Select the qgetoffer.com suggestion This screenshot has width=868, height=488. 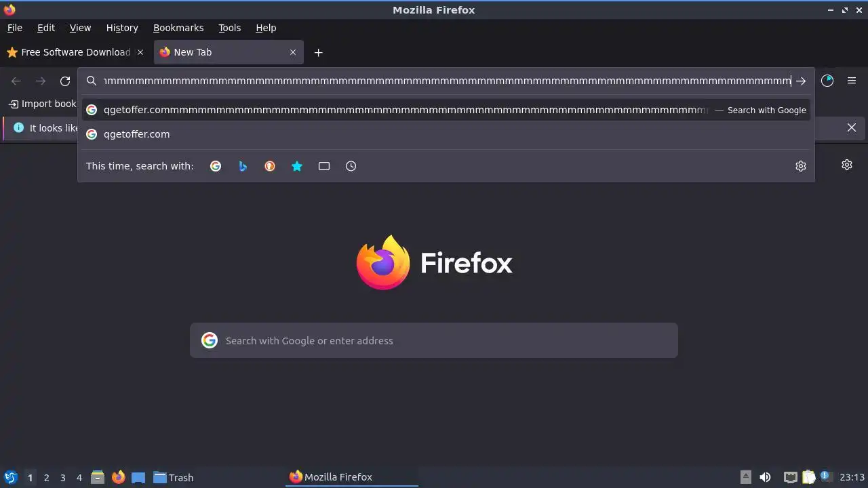tap(446, 134)
